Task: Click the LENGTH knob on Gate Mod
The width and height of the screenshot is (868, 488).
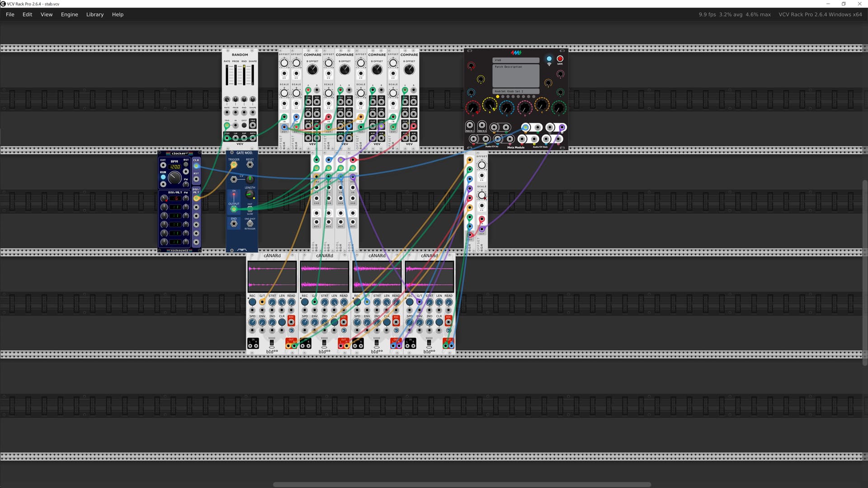Action: (250, 194)
